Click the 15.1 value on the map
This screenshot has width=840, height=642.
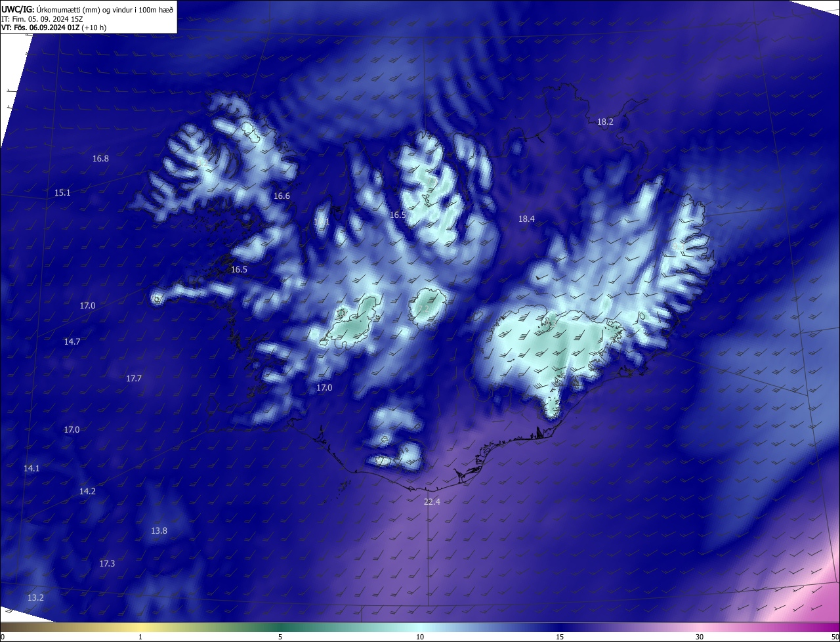(62, 193)
